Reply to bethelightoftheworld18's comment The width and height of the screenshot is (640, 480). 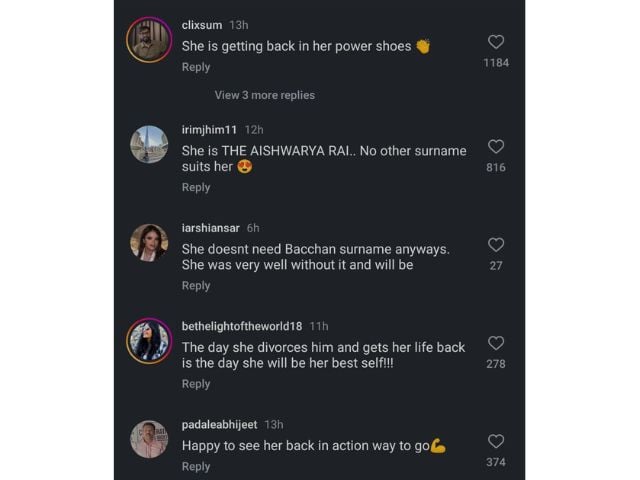(x=196, y=384)
